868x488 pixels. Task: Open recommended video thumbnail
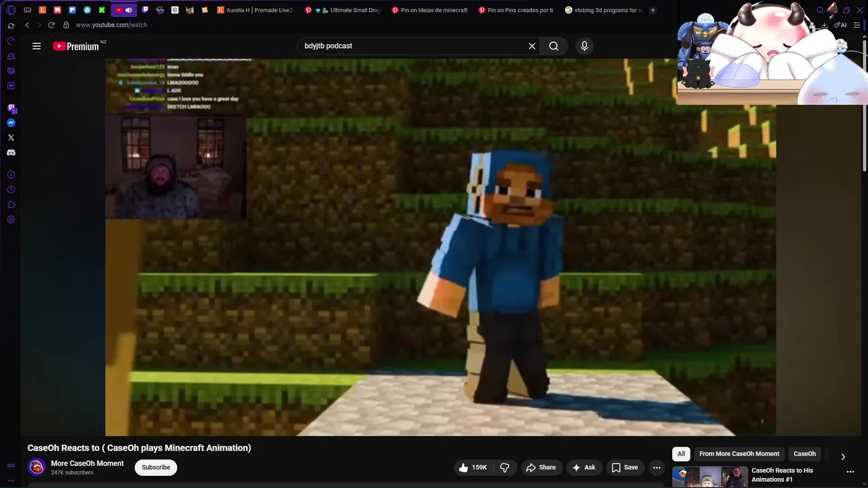(x=710, y=477)
